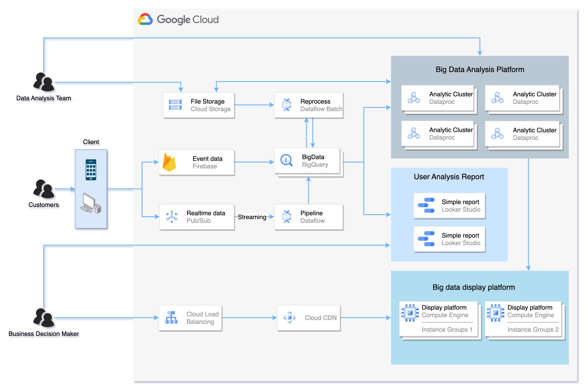Click the desktop computer icon in Client box

click(x=91, y=203)
